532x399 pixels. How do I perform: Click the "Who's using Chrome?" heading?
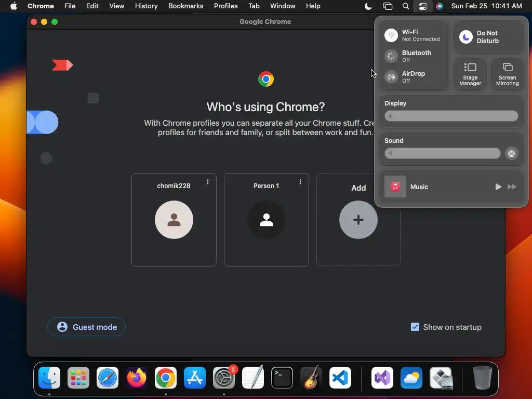265,107
